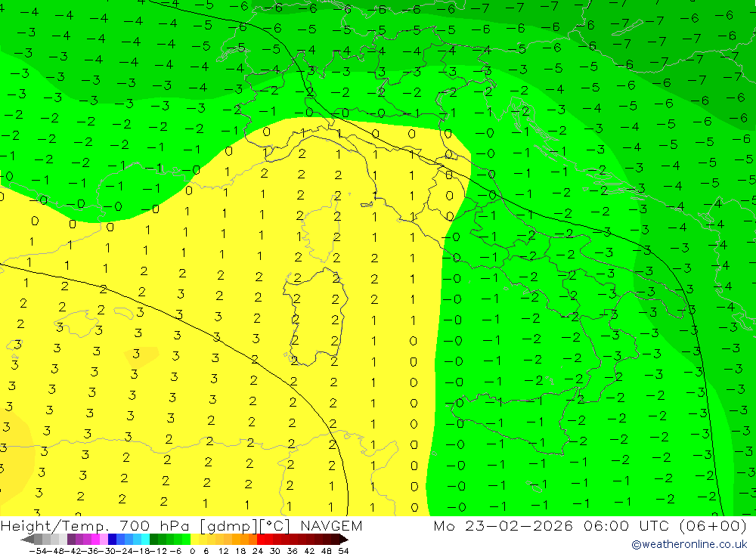Pick the cyan legend swatch
The height and width of the screenshot is (554, 756).
click(x=145, y=540)
